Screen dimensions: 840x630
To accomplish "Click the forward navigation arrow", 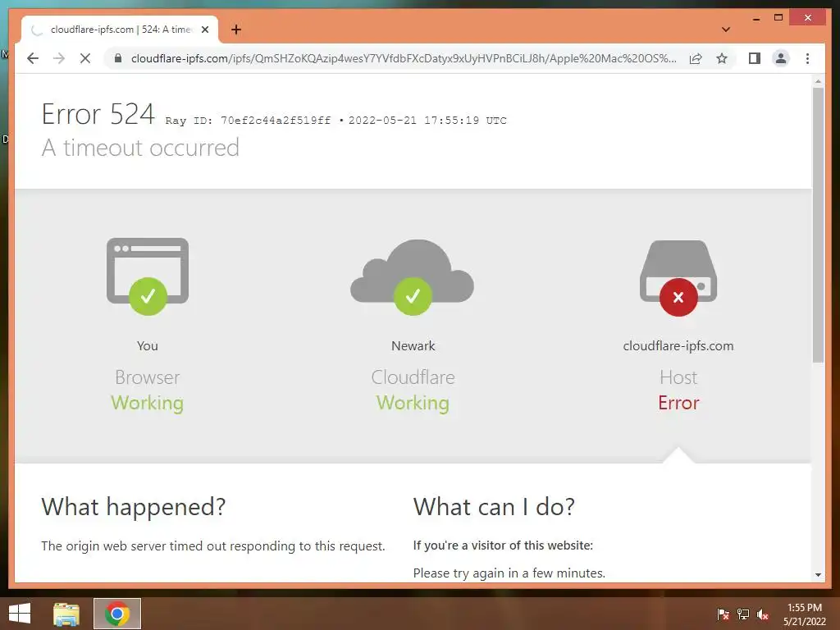I will point(59,58).
